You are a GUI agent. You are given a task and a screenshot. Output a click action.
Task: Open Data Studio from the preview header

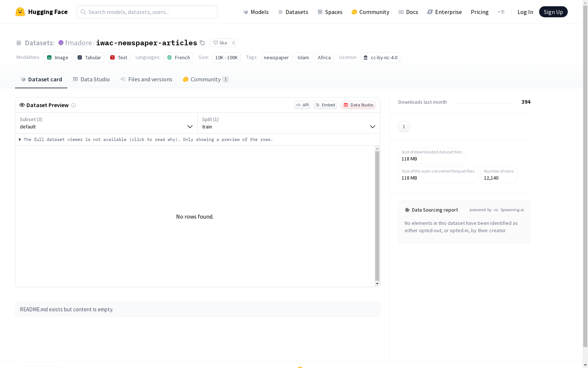(358, 105)
